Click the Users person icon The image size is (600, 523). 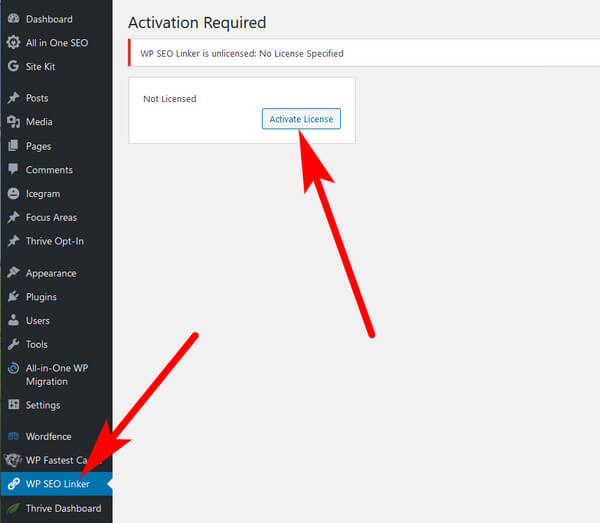[13, 320]
